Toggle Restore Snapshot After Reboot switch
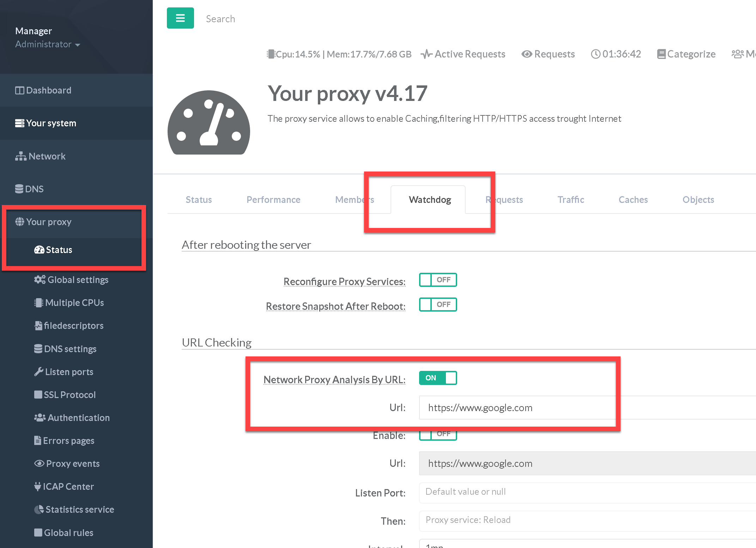The width and height of the screenshot is (756, 548). pyautogui.click(x=438, y=305)
